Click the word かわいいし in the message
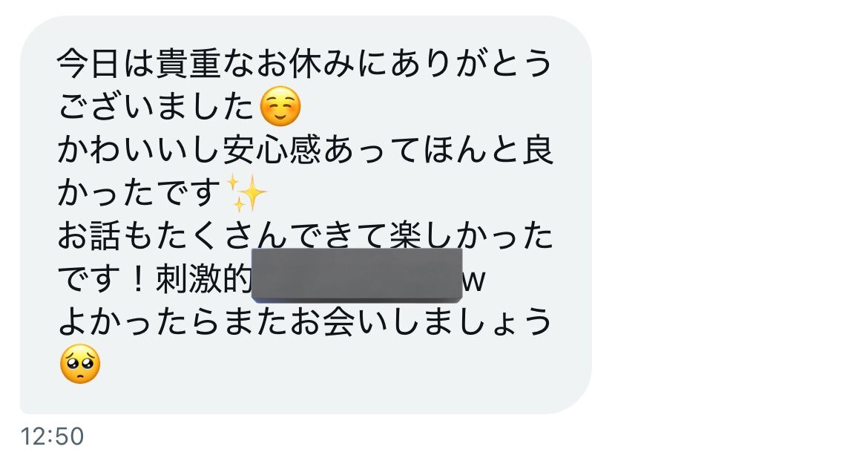Viewport: 868px width, 458px height. click(x=140, y=150)
